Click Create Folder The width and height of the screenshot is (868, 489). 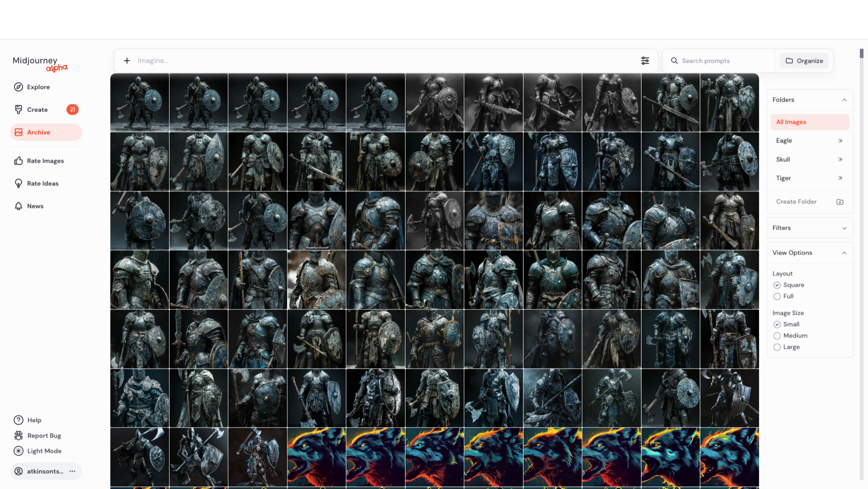tap(796, 201)
